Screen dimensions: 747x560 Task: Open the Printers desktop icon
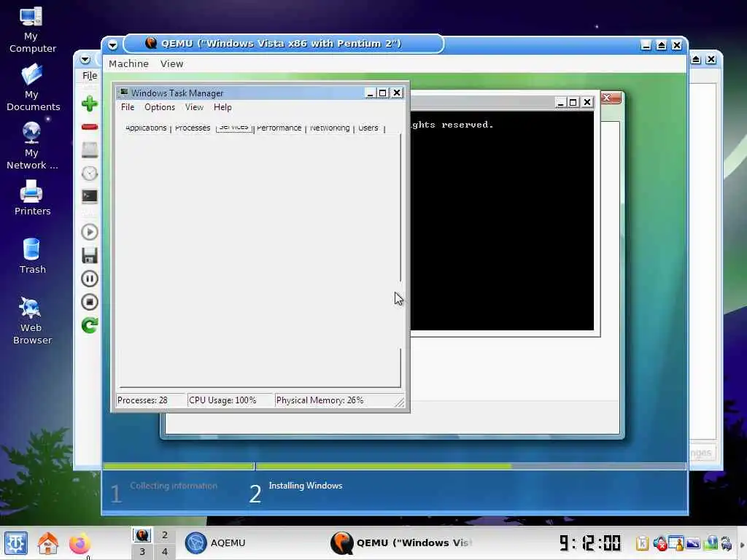(31, 198)
